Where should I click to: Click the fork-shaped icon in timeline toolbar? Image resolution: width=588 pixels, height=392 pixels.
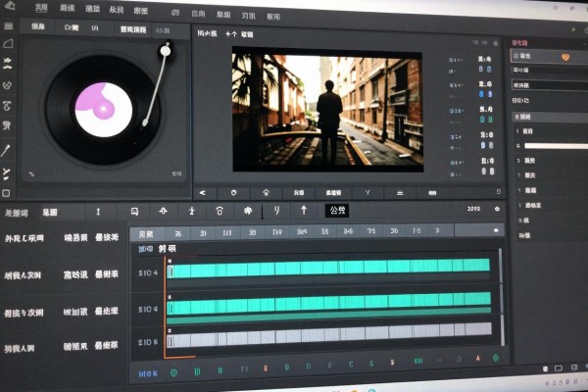(276, 211)
